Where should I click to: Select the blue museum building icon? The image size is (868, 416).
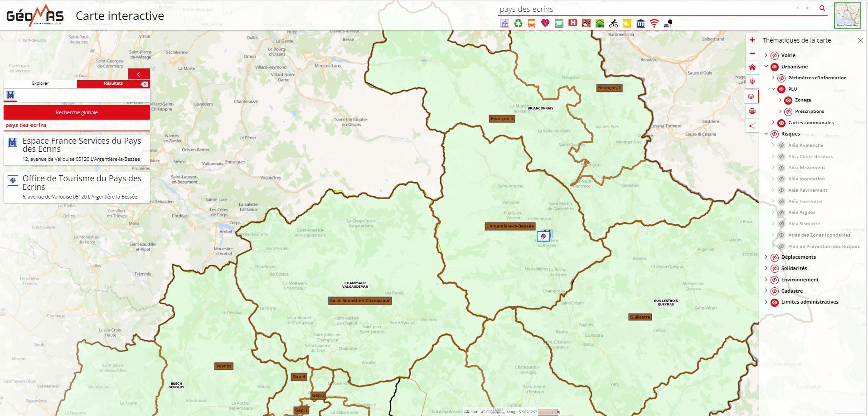(640, 23)
